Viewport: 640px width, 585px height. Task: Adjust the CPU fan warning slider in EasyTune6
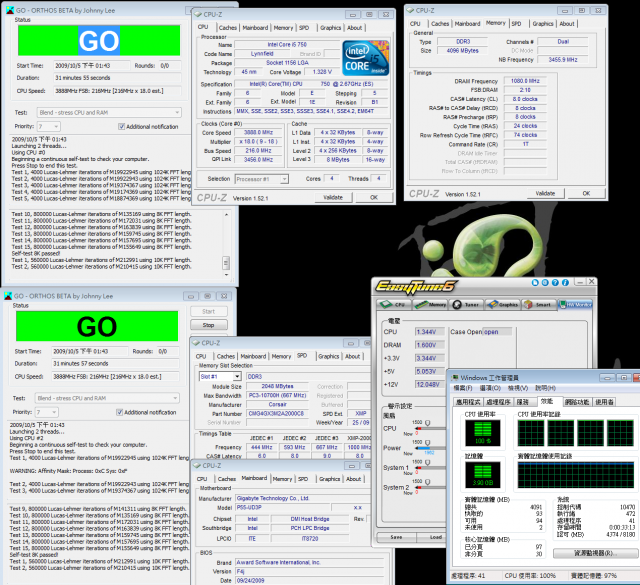(x=428, y=424)
